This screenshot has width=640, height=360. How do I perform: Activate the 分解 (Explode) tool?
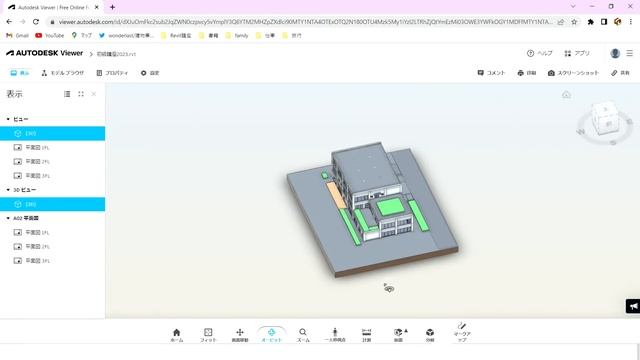[430, 335]
